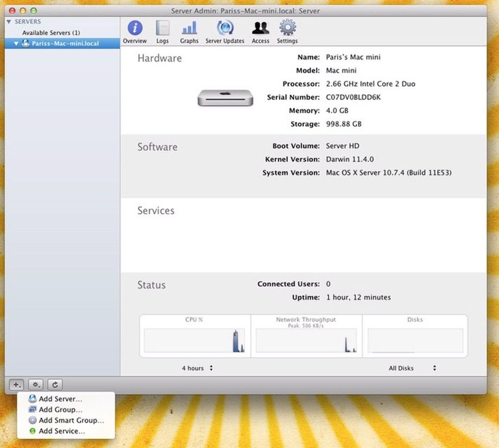Choose Add Group from popup menu

(x=60, y=410)
